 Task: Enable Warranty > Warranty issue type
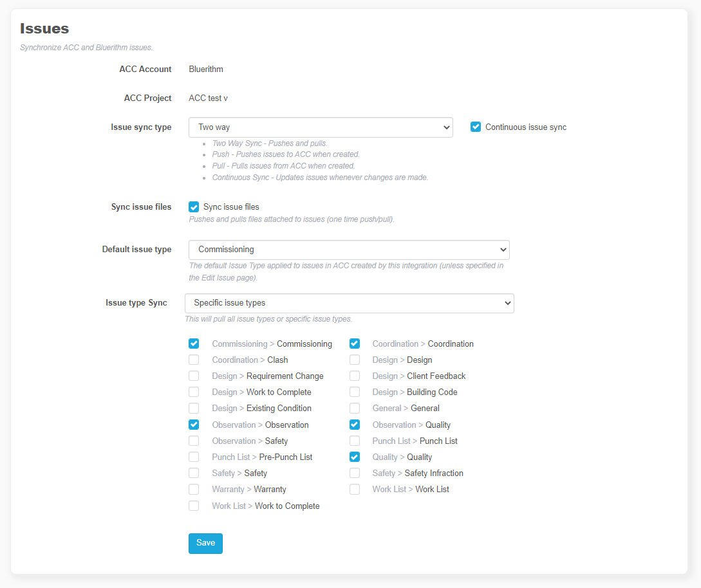[x=194, y=489]
